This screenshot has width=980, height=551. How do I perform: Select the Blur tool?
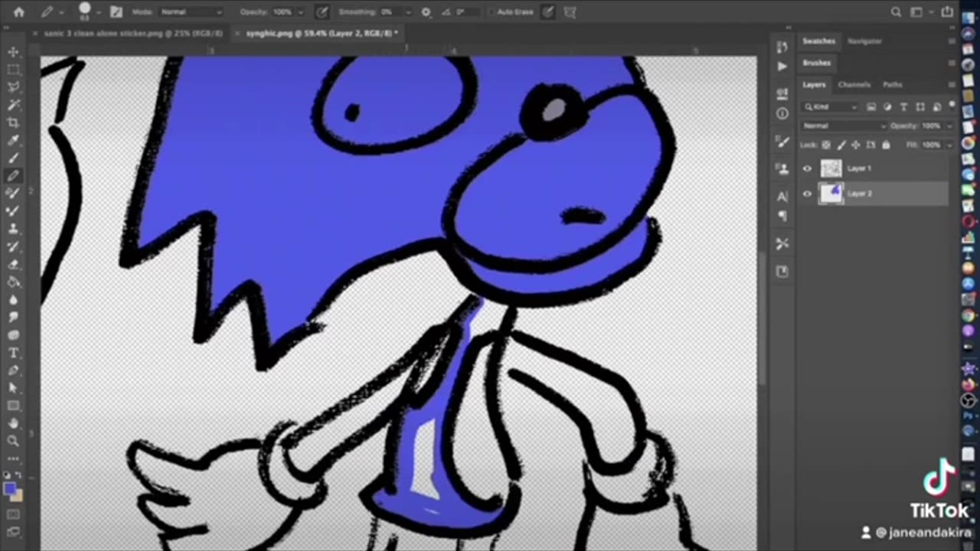pyautogui.click(x=13, y=299)
